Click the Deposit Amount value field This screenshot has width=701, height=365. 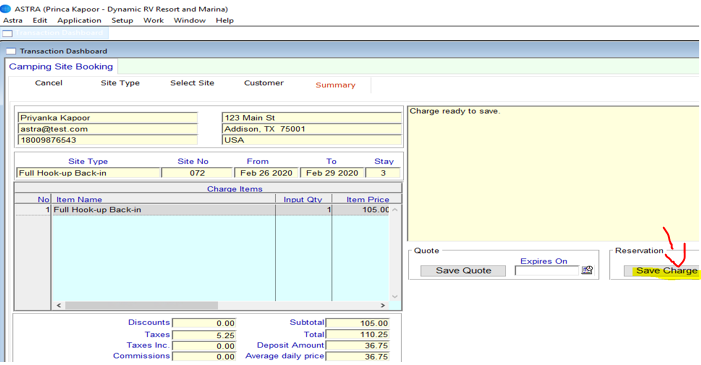[358, 346]
